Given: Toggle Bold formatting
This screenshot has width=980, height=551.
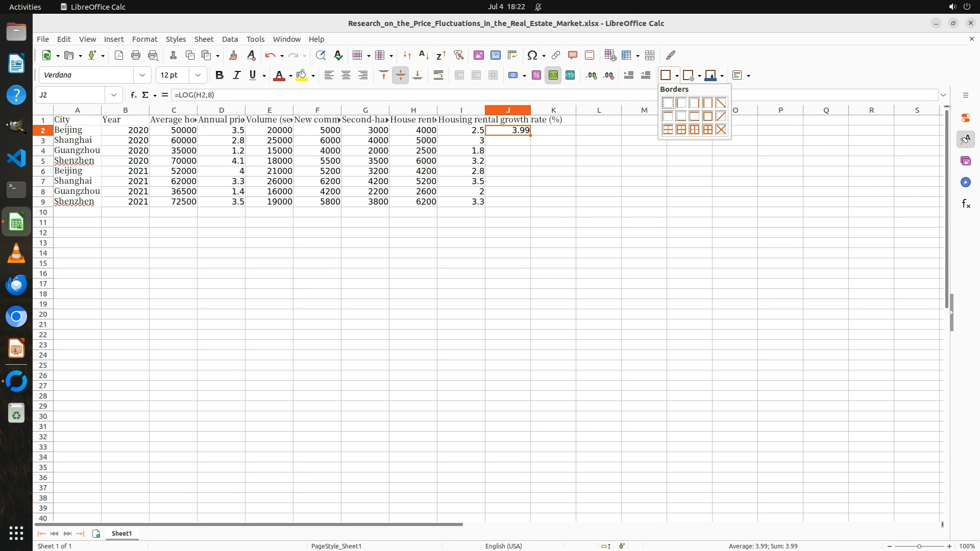Looking at the screenshot, I should click(219, 76).
